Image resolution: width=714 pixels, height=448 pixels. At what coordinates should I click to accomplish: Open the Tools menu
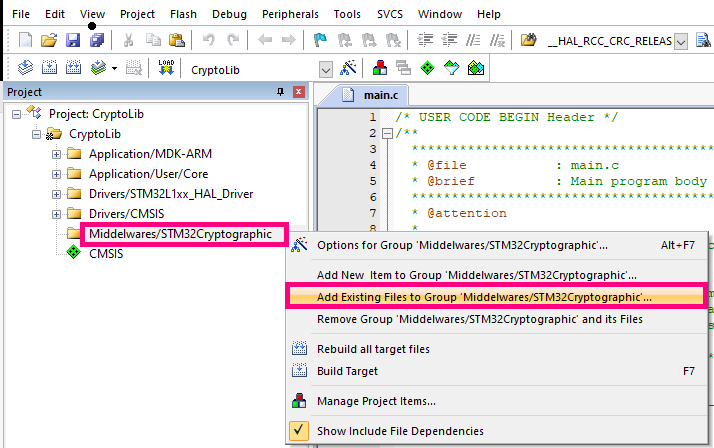tap(347, 14)
